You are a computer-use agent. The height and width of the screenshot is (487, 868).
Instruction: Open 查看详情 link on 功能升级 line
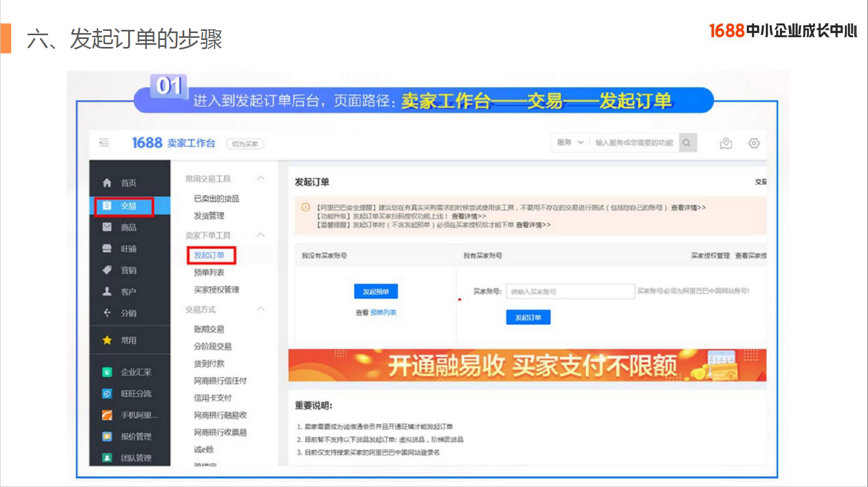point(469,216)
